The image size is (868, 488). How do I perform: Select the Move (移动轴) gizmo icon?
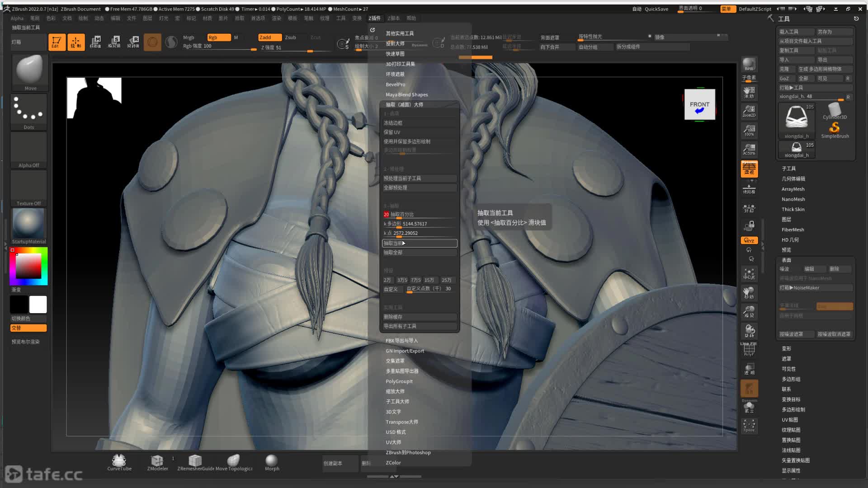coord(95,42)
